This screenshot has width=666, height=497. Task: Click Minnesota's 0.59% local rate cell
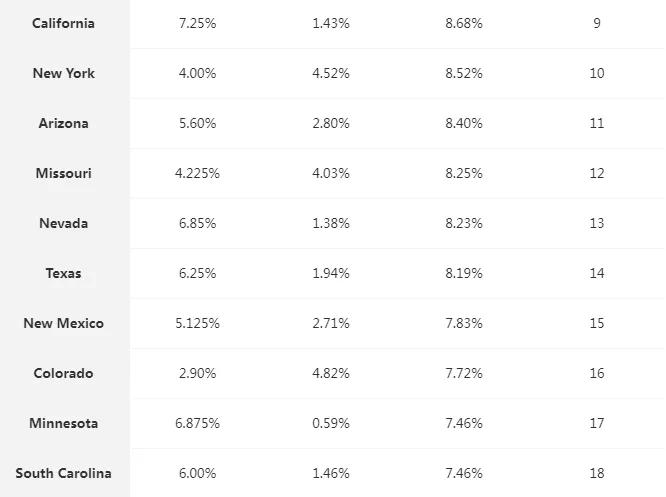330,423
